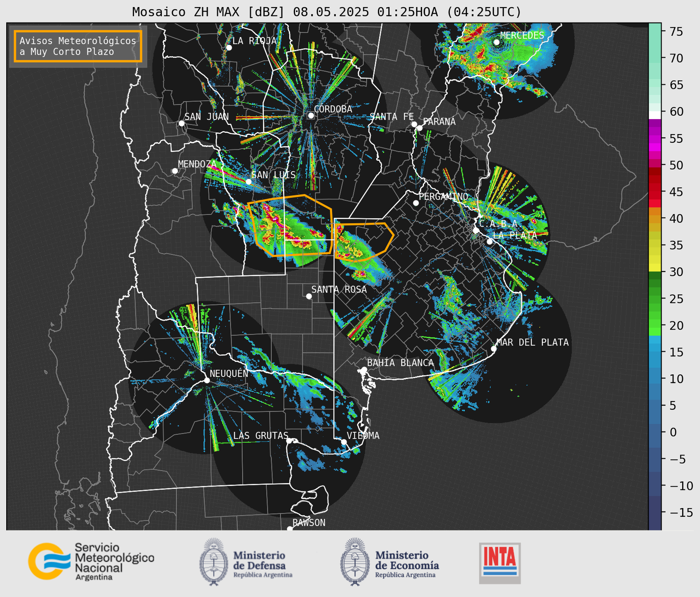Click the 0 colorbar tick label

[673, 433]
